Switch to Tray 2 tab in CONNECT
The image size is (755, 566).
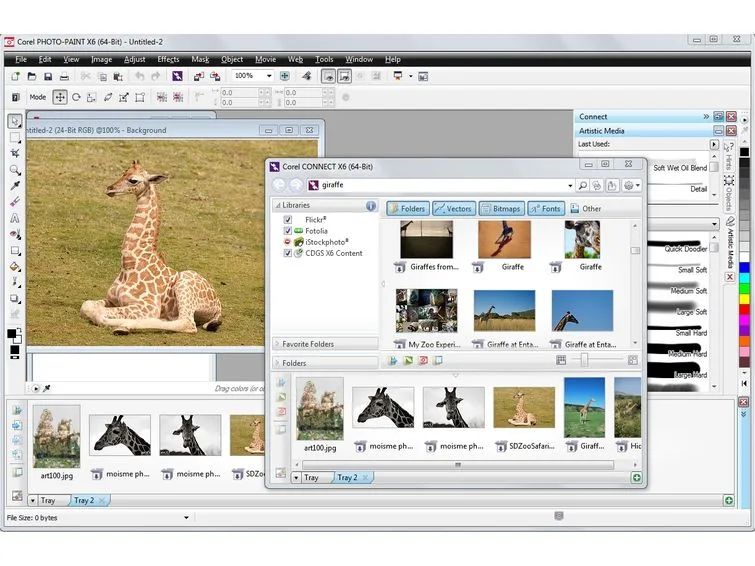coord(347,477)
